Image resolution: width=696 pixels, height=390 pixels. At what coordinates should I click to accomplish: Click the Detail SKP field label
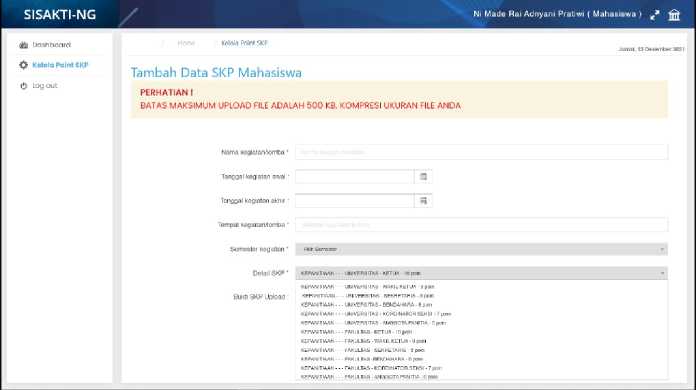click(x=270, y=273)
